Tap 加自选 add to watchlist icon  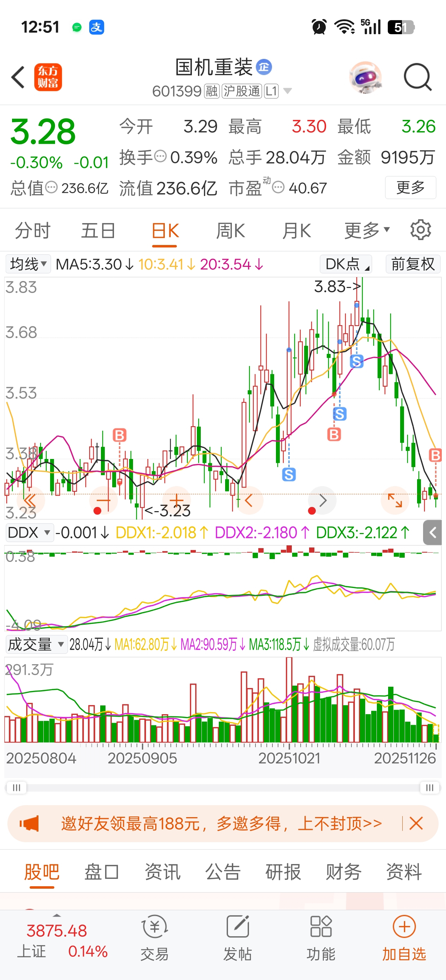[404, 938]
